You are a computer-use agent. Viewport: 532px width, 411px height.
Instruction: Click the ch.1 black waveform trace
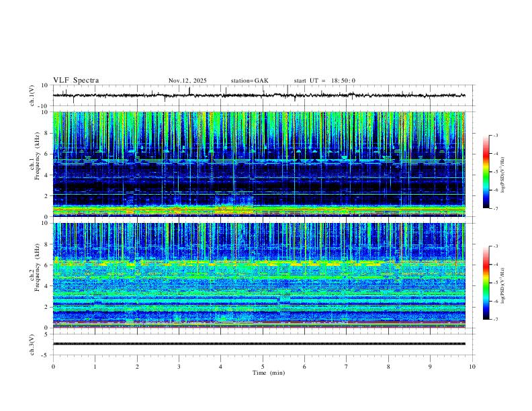click(259, 95)
